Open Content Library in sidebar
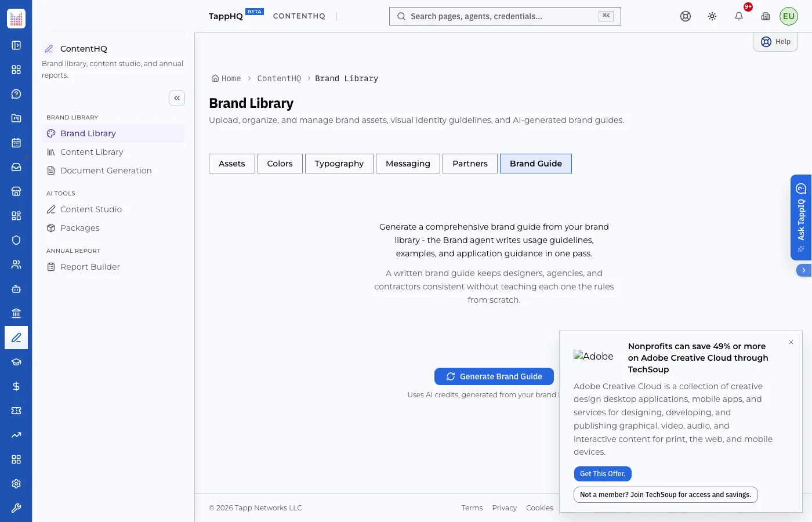The image size is (812, 522). (114, 152)
